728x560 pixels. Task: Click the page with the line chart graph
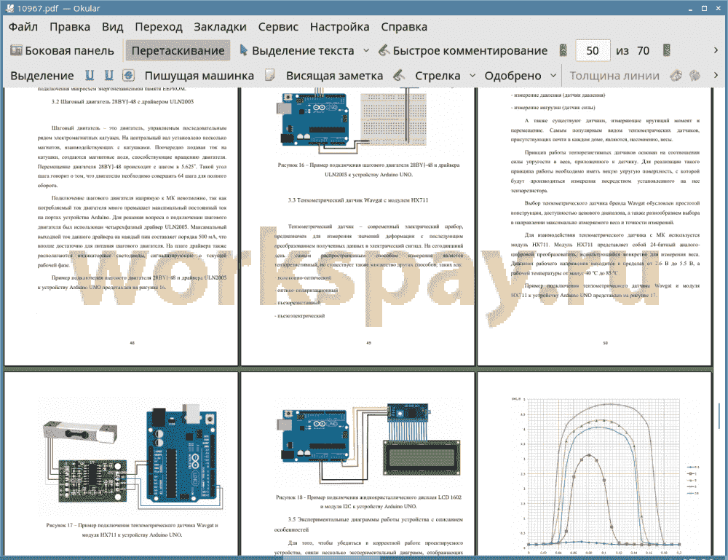[594, 463]
